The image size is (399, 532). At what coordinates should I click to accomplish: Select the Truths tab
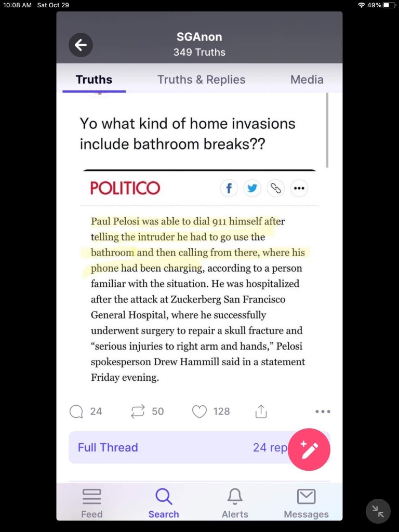click(94, 79)
